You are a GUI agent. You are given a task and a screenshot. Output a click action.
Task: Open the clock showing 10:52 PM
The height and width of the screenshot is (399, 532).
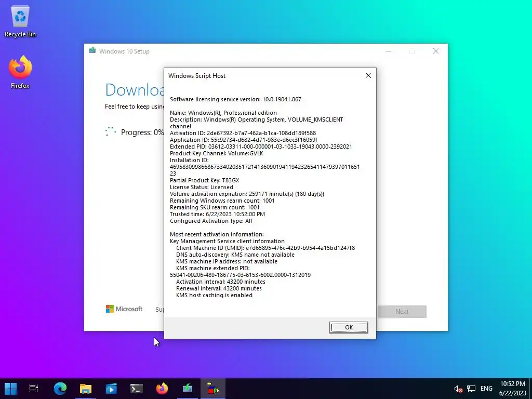click(x=512, y=389)
